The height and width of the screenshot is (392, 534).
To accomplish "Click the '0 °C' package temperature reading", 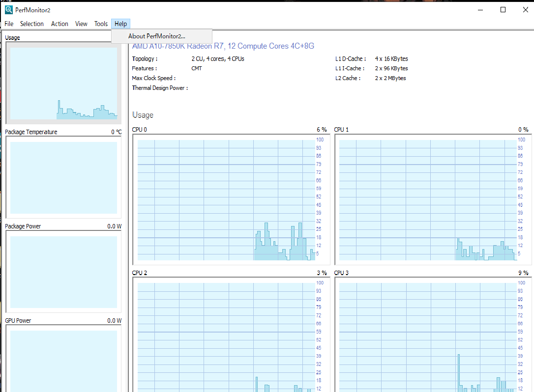I will click(116, 132).
